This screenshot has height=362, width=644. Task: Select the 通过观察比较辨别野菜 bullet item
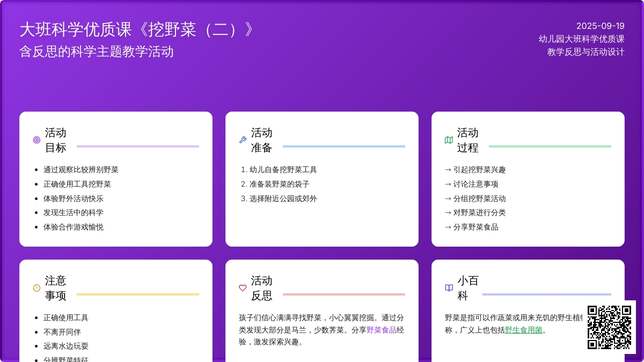[81, 170]
